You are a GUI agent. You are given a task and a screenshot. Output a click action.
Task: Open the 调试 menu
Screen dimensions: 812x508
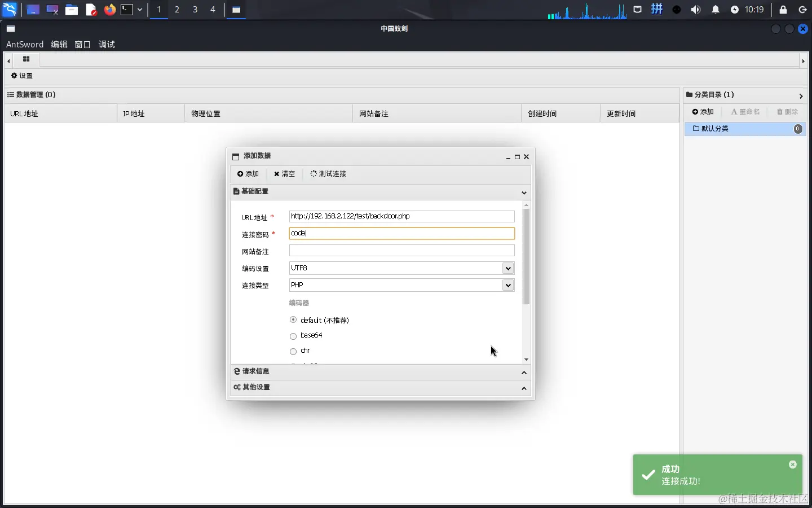pyautogui.click(x=107, y=44)
